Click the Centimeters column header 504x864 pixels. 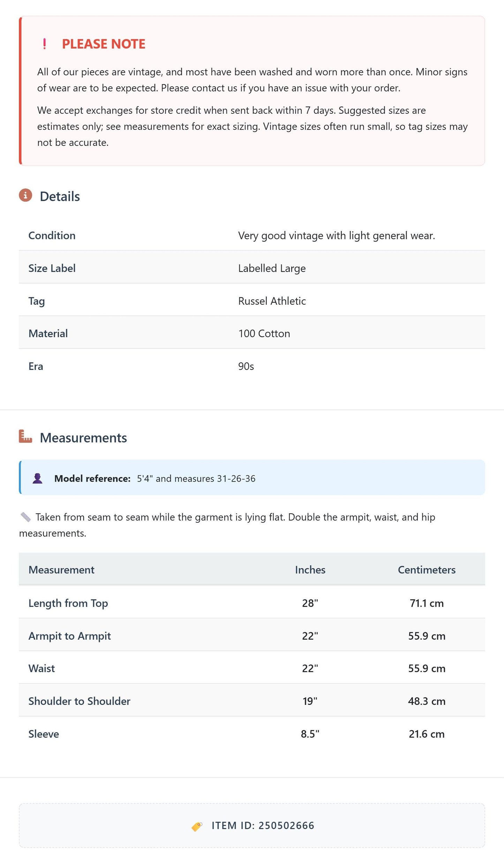pyautogui.click(x=427, y=570)
